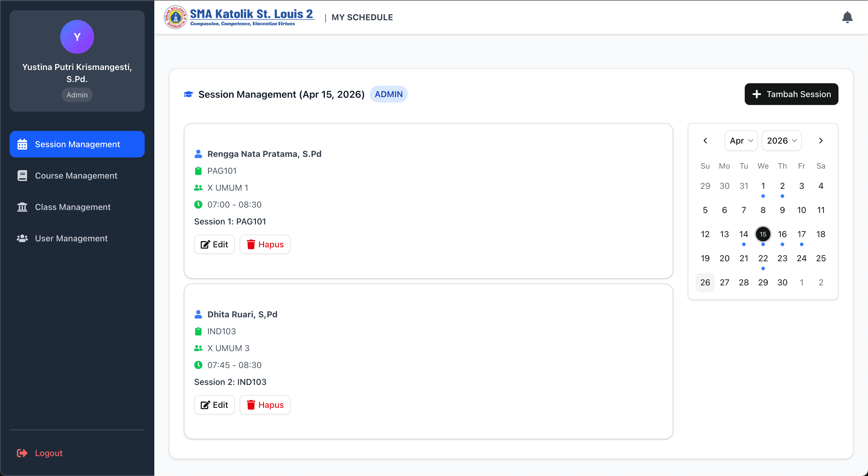Click the X UMUM 3 class text

pos(228,348)
